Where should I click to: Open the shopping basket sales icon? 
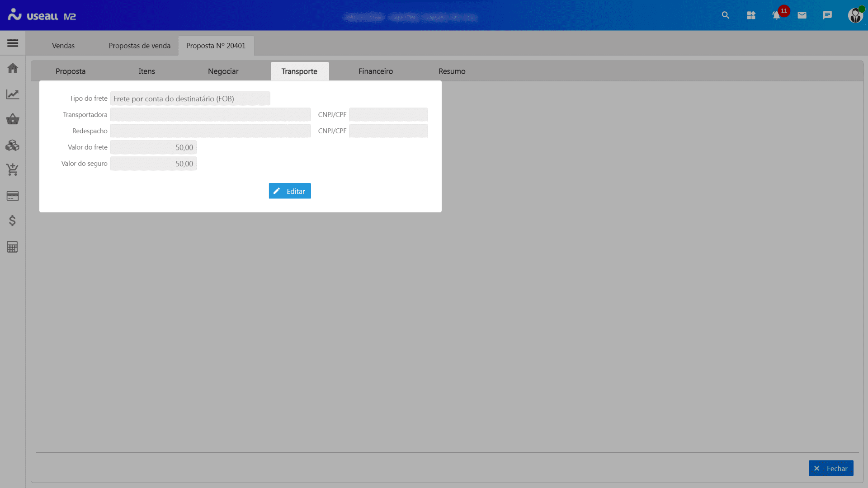[x=13, y=119]
